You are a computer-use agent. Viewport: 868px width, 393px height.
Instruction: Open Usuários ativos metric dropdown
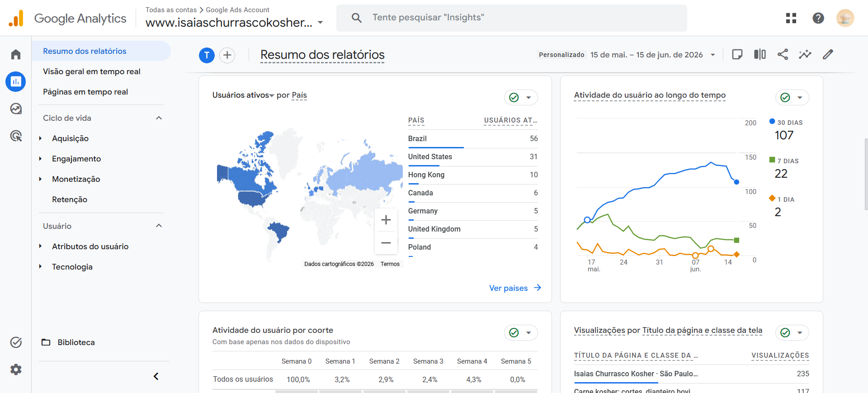click(272, 95)
